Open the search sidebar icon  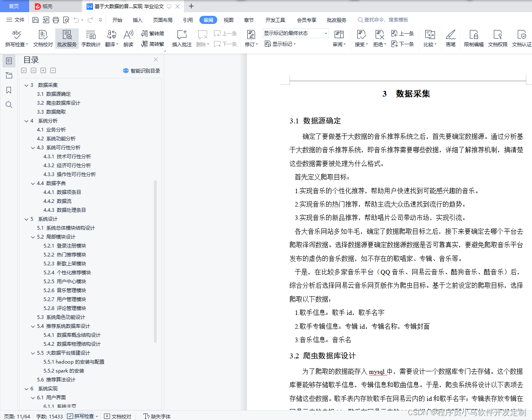[x=9, y=105]
